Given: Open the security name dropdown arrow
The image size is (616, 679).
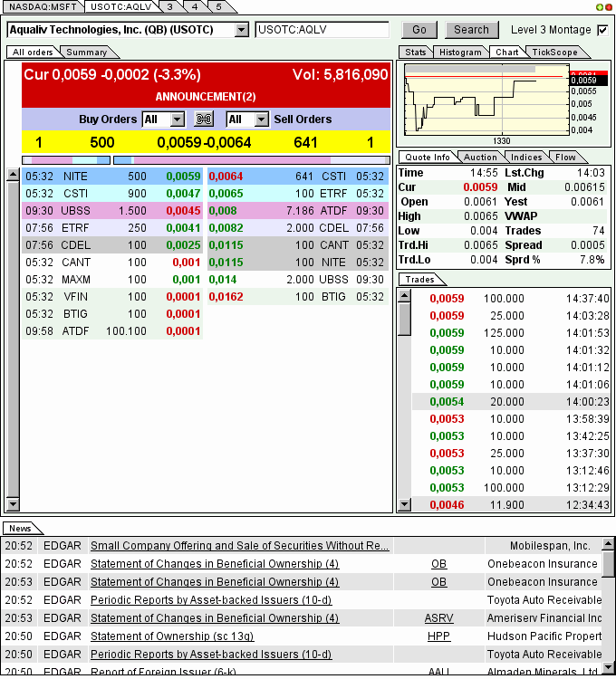Looking at the screenshot, I should (x=241, y=30).
